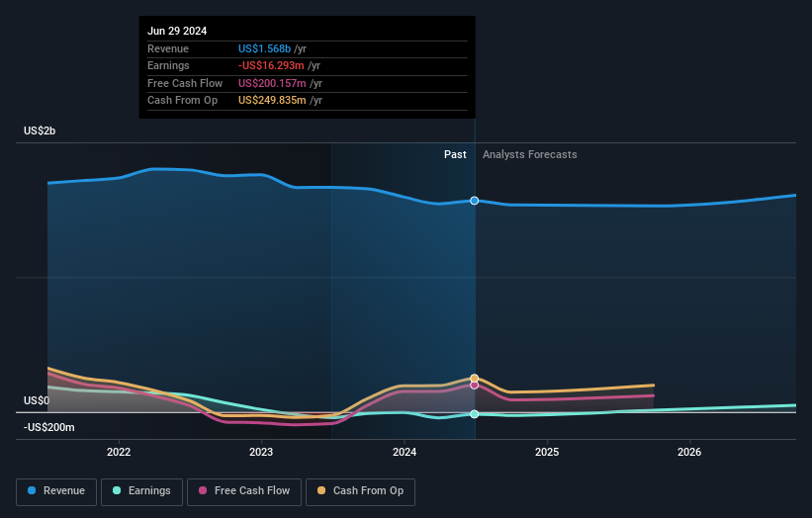The height and width of the screenshot is (518, 812).
Task: Click the 2022 x-axis label
Action: 119,452
